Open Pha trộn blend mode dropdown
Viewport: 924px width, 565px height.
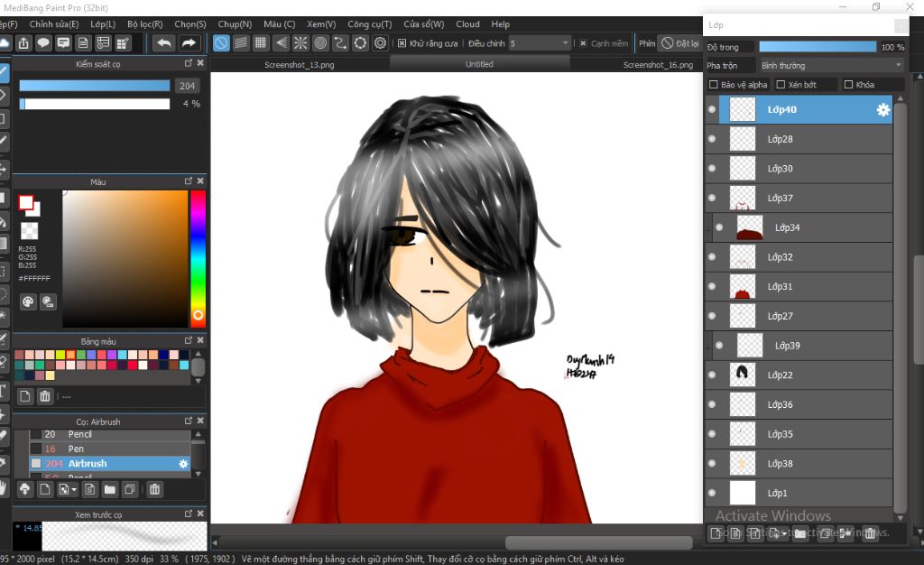coord(831,65)
